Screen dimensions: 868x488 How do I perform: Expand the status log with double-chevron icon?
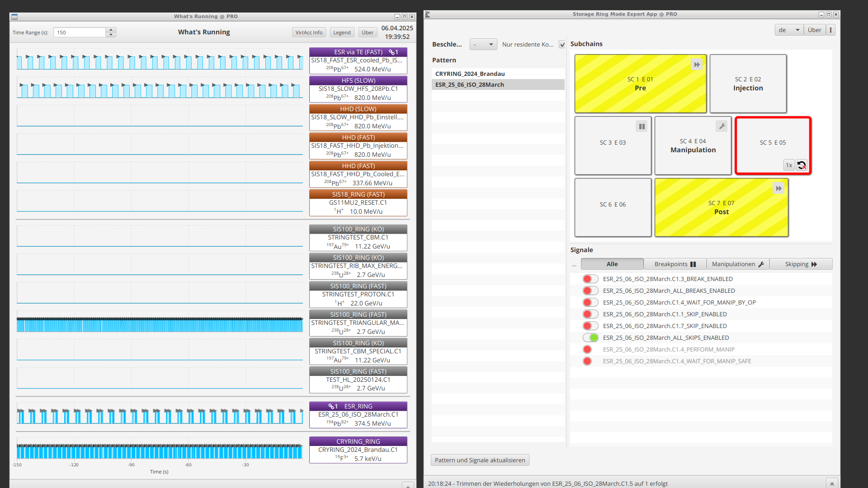pyautogui.click(x=832, y=483)
